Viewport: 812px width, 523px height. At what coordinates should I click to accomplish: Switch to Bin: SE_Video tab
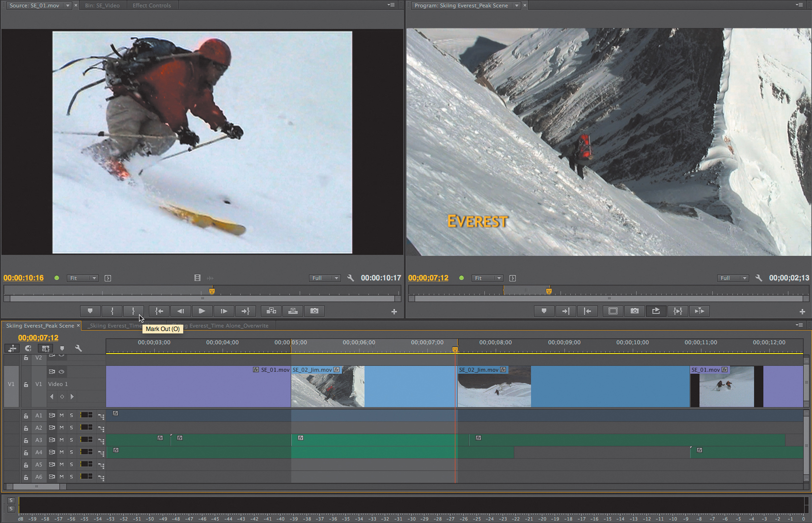(102, 5)
